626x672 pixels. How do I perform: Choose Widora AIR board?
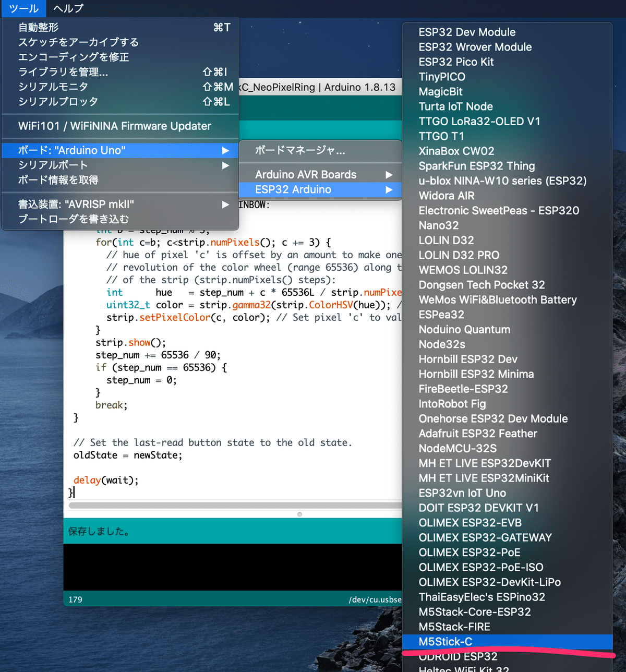507,196
